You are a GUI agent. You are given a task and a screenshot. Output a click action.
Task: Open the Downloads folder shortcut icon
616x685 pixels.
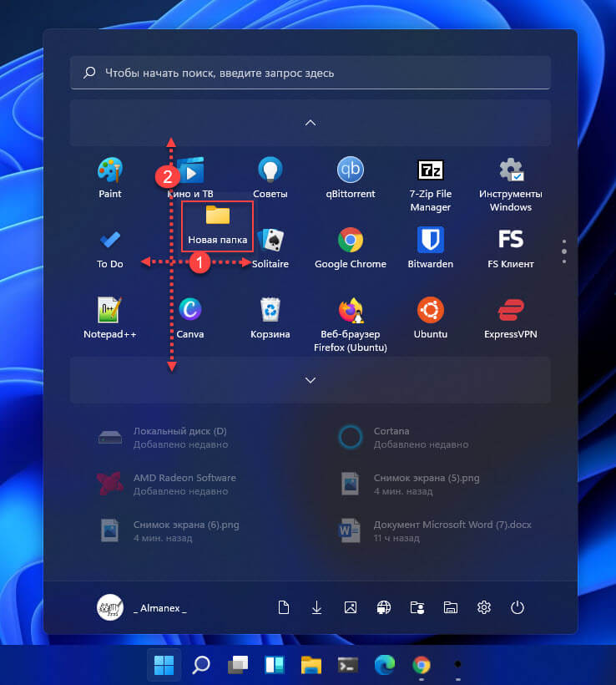tap(316, 607)
